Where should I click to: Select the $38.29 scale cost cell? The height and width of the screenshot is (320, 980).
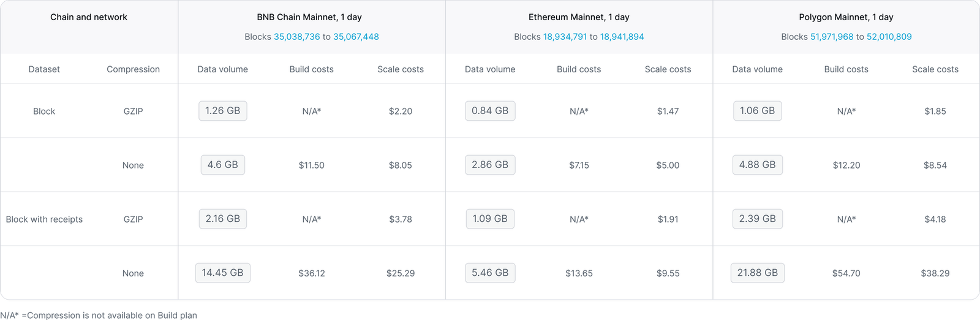[x=935, y=273]
